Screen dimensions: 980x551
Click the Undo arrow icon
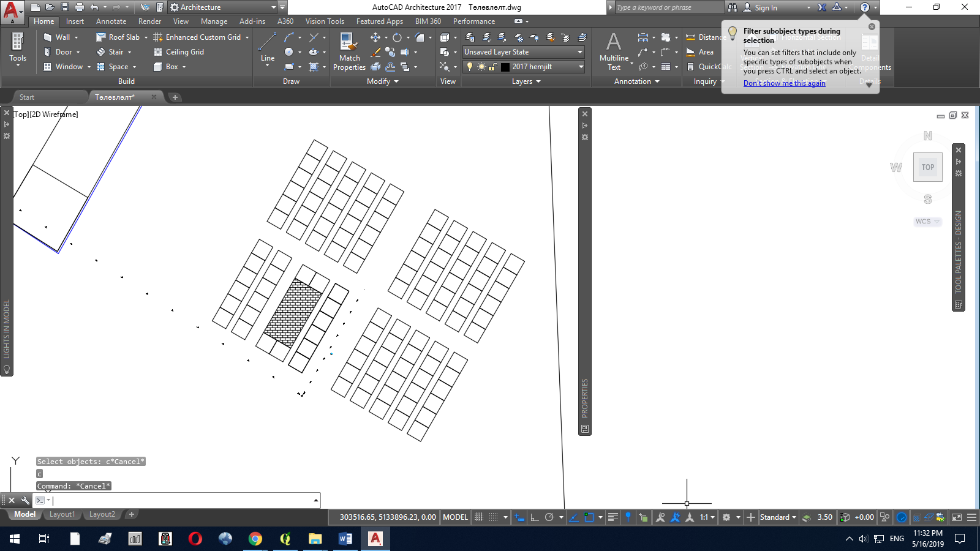pos(94,7)
